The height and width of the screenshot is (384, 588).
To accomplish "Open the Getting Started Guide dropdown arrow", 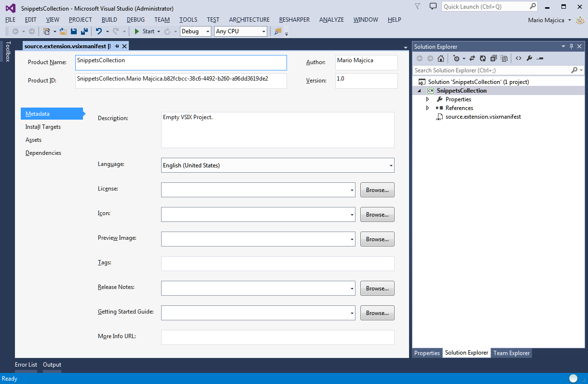I will click(352, 313).
